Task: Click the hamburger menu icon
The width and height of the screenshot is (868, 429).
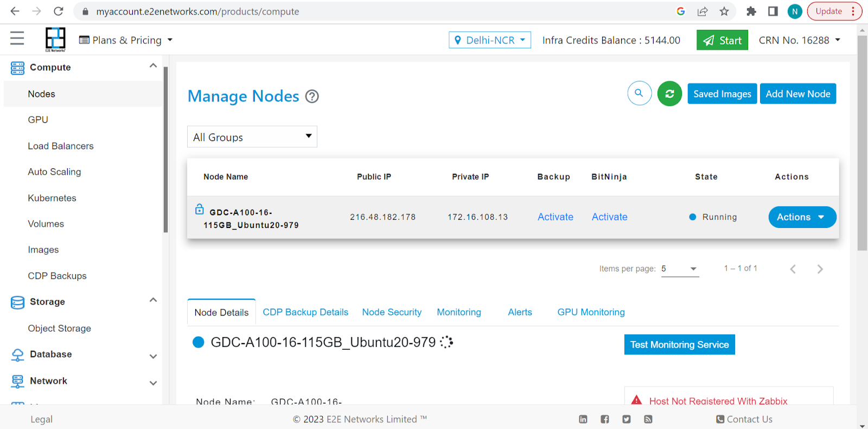Action: click(x=17, y=38)
